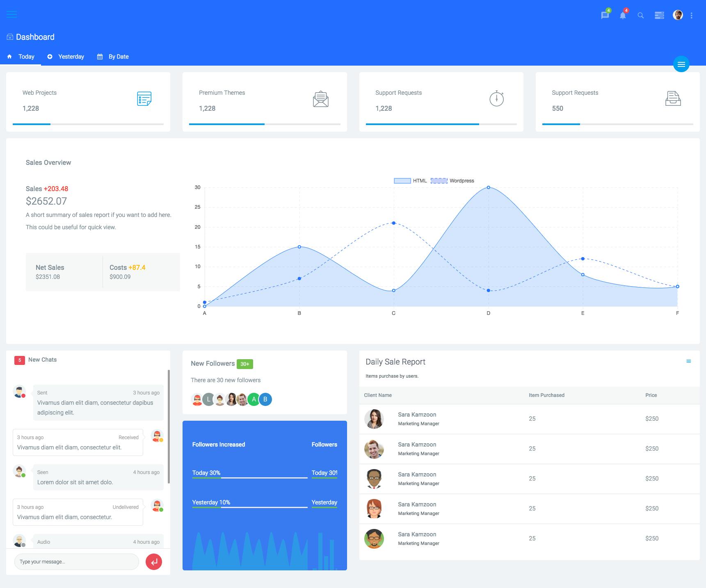Click the 30+ New Followers badge

click(x=245, y=364)
